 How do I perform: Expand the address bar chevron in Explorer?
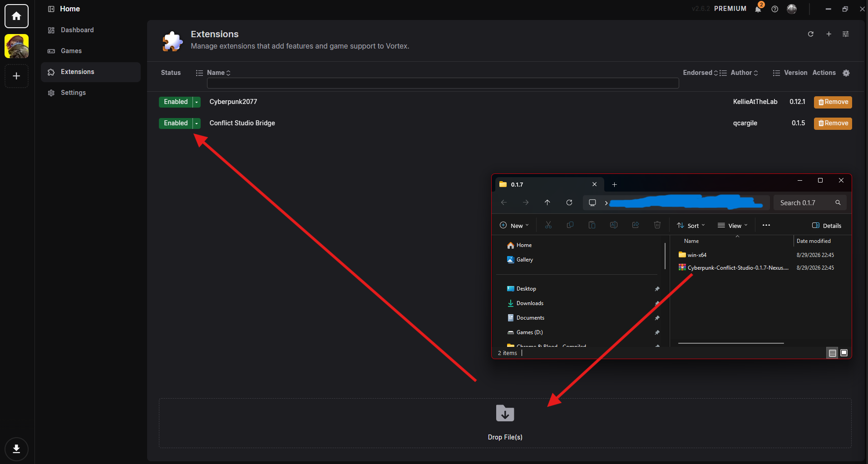[606, 203]
